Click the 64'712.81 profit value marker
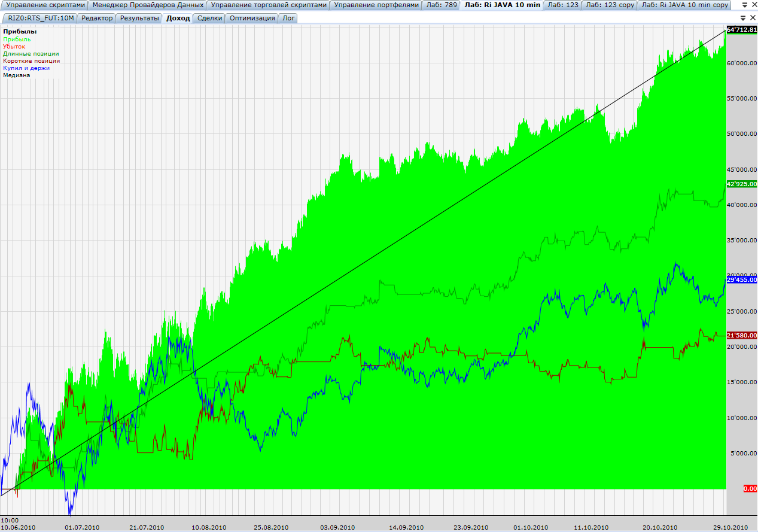 [742, 29]
